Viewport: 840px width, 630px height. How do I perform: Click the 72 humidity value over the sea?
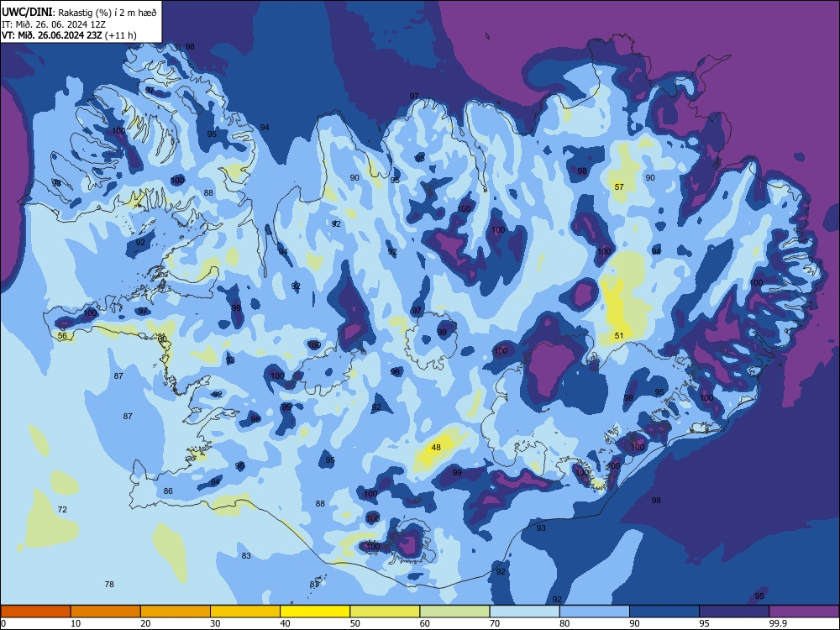coord(62,510)
